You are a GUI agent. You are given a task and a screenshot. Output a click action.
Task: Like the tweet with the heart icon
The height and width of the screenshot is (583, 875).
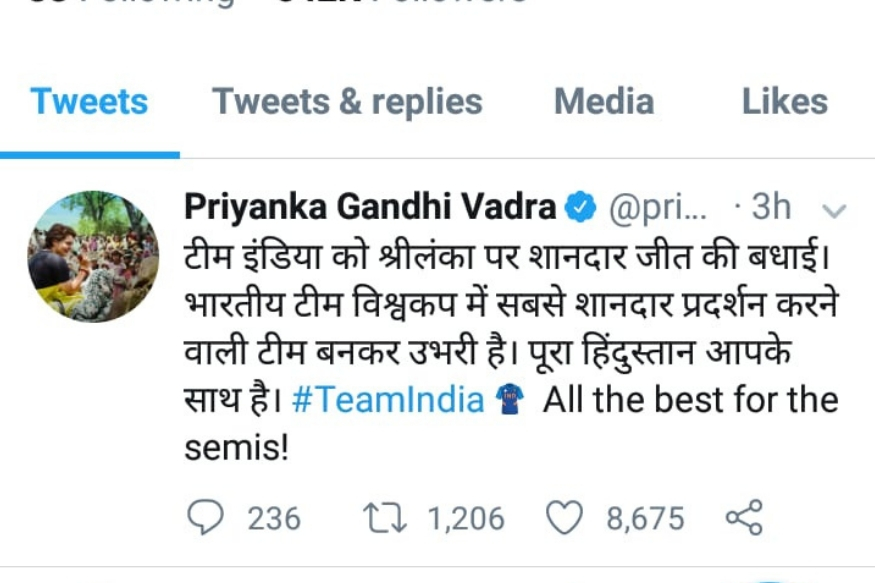(564, 518)
